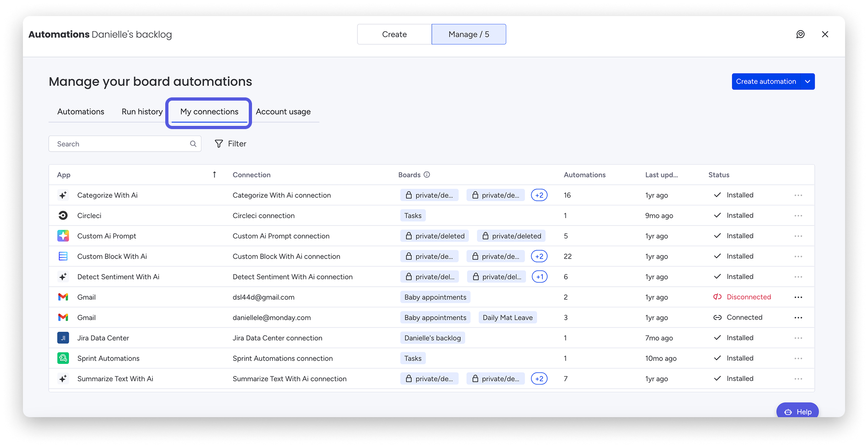The height and width of the screenshot is (447, 868).
Task: Open more options for Summarize Text With Ai row
Action: (798, 379)
